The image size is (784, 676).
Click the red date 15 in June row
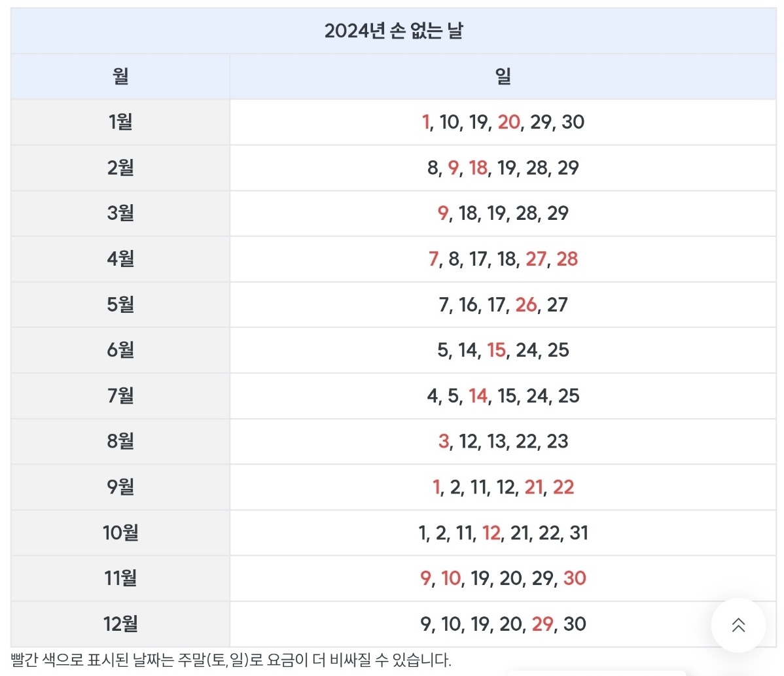point(496,350)
